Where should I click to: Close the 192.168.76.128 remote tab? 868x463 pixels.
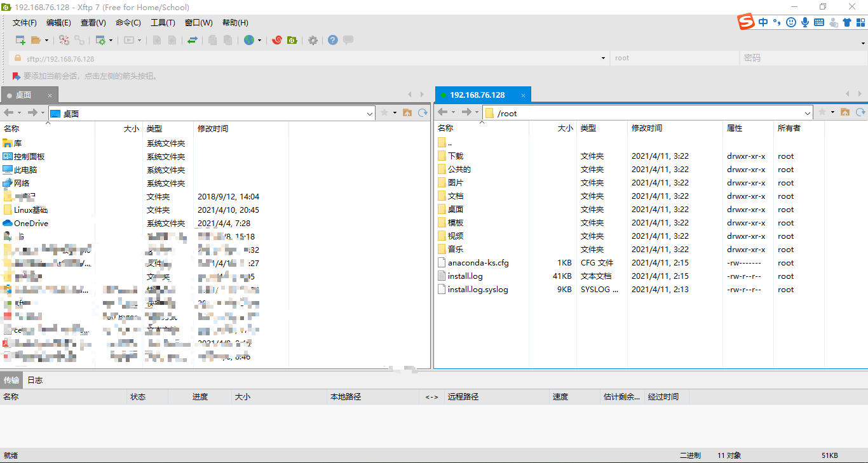pyautogui.click(x=524, y=95)
